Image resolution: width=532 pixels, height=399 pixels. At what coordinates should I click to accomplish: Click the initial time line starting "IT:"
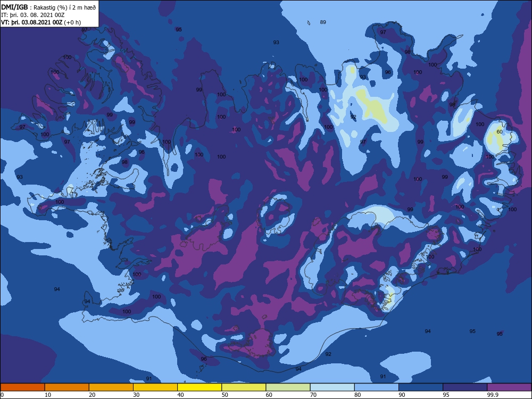click(x=32, y=15)
